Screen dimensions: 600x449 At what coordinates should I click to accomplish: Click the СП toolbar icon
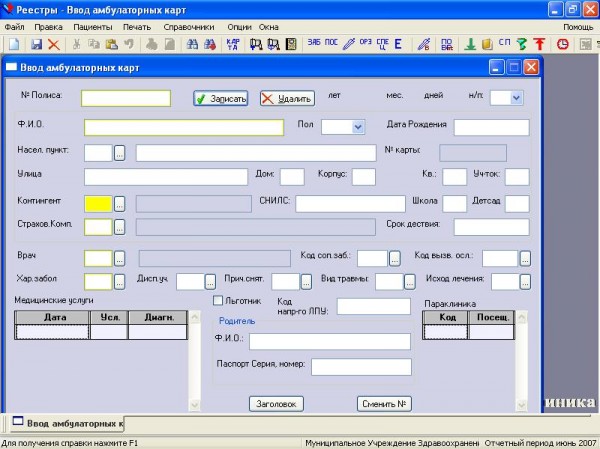click(x=504, y=44)
